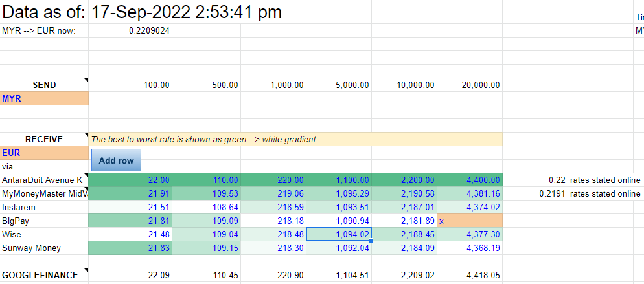Image resolution: width=644 pixels, height=284 pixels.
Task: Click the Wise provider cell
Action: [x=44, y=234]
